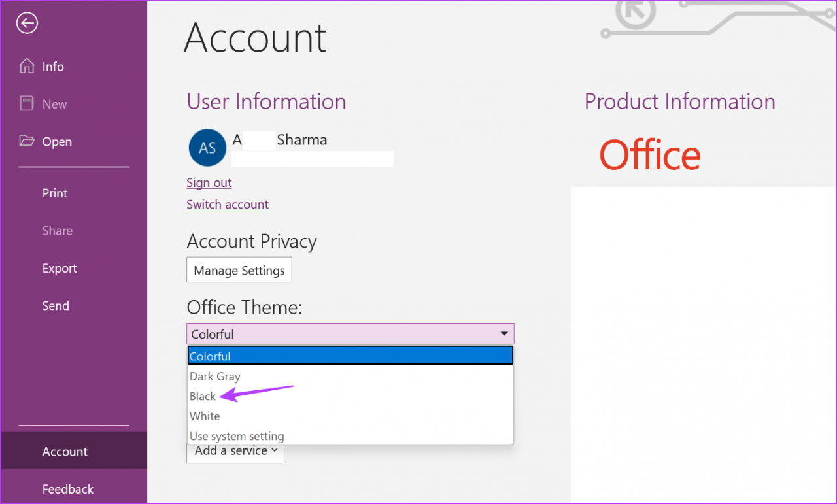Viewport: 837px width, 504px height.
Task: Click the Switch account link
Action: [228, 205]
